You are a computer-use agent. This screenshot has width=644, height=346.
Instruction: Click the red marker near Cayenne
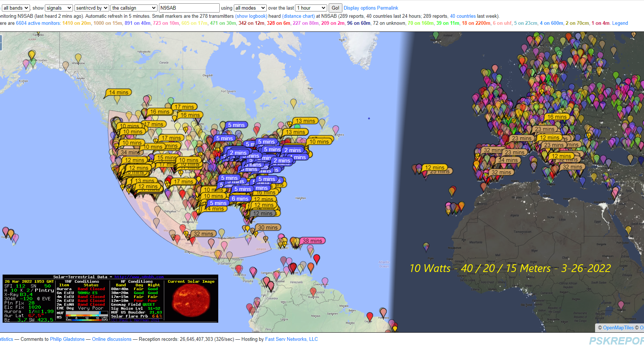(x=369, y=317)
